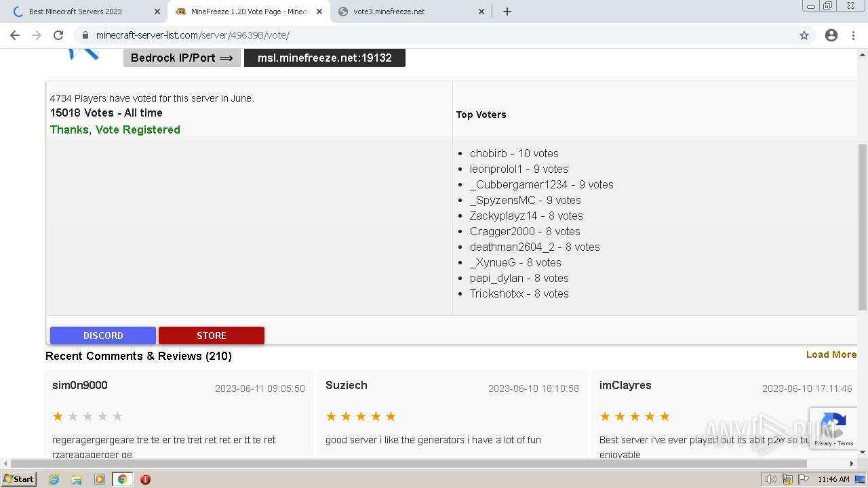
Task: Bookmark this page with the star icon
Action: click(x=804, y=35)
